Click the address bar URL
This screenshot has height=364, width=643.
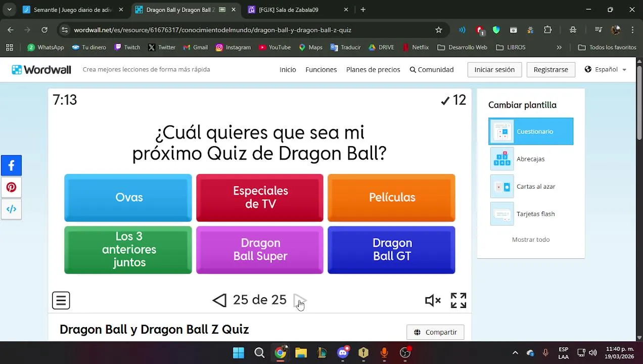click(212, 30)
